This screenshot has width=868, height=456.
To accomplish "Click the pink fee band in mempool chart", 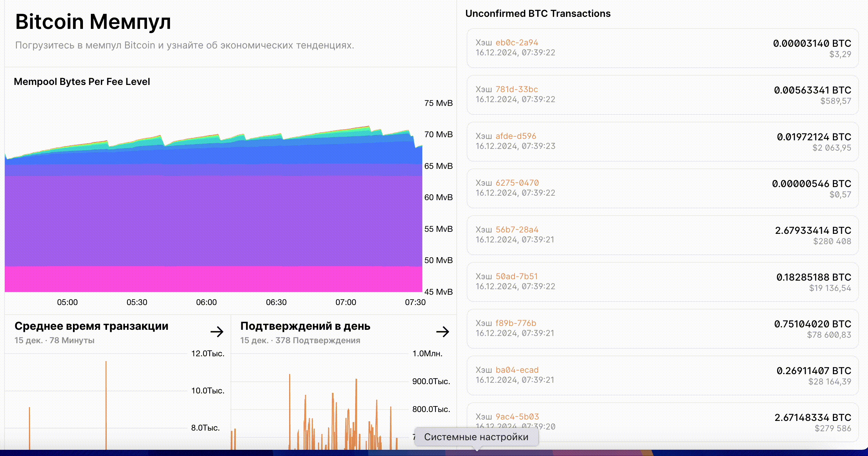I will click(213, 279).
